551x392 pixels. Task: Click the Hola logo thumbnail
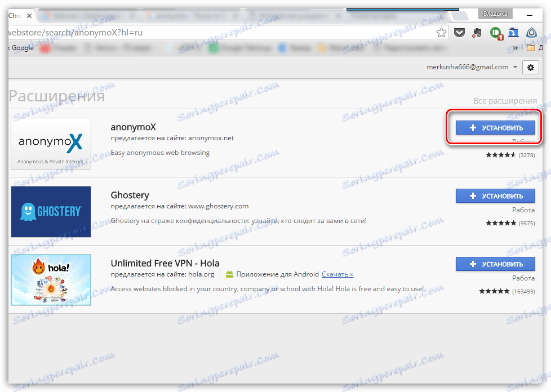[51, 280]
